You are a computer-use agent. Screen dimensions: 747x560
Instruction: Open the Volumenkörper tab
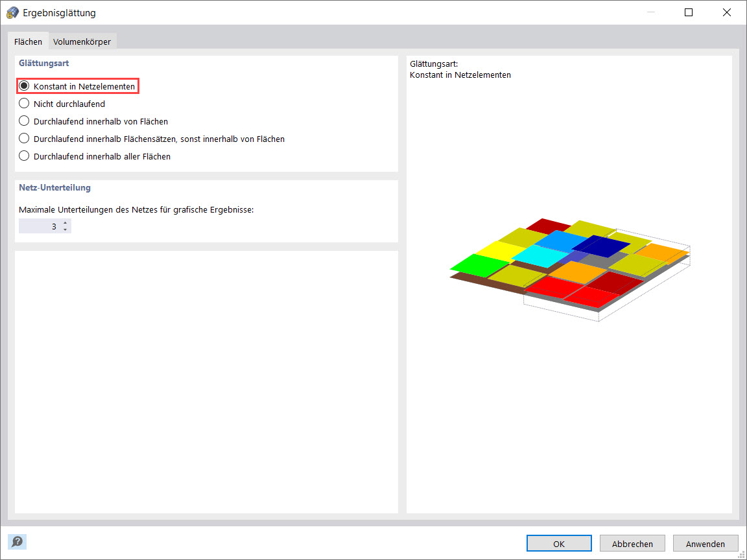82,42
